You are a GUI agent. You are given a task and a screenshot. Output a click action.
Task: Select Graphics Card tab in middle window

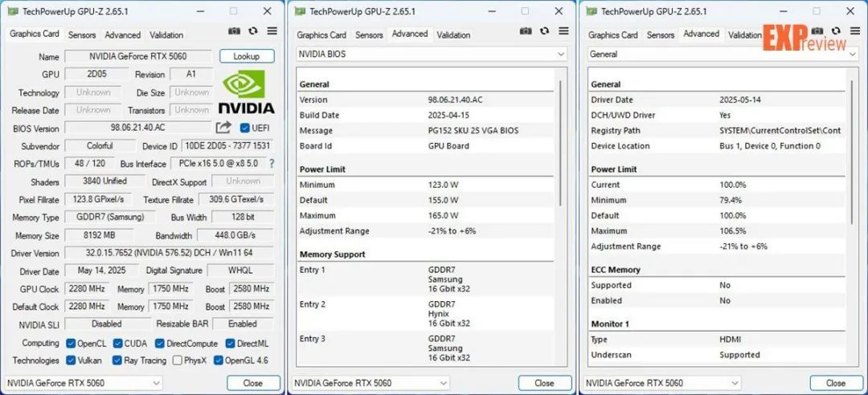point(321,35)
